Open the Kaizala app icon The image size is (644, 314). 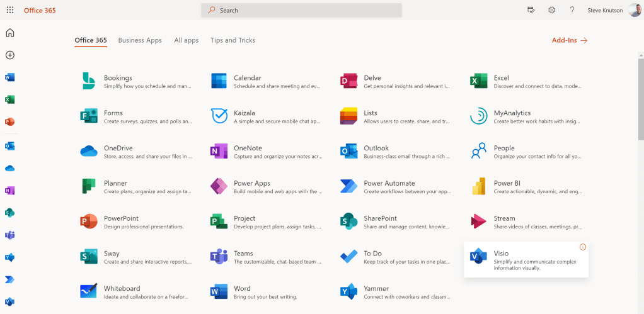[219, 116]
